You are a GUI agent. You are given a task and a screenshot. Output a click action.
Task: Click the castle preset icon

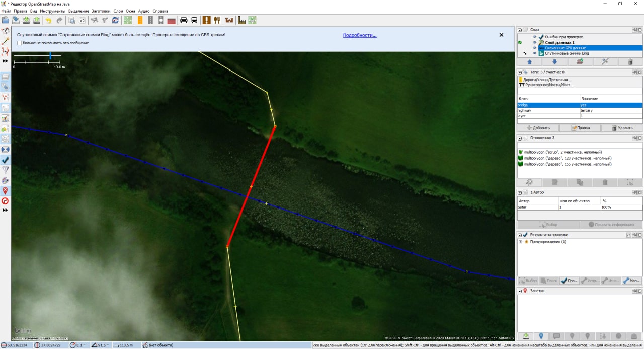click(230, 20)
